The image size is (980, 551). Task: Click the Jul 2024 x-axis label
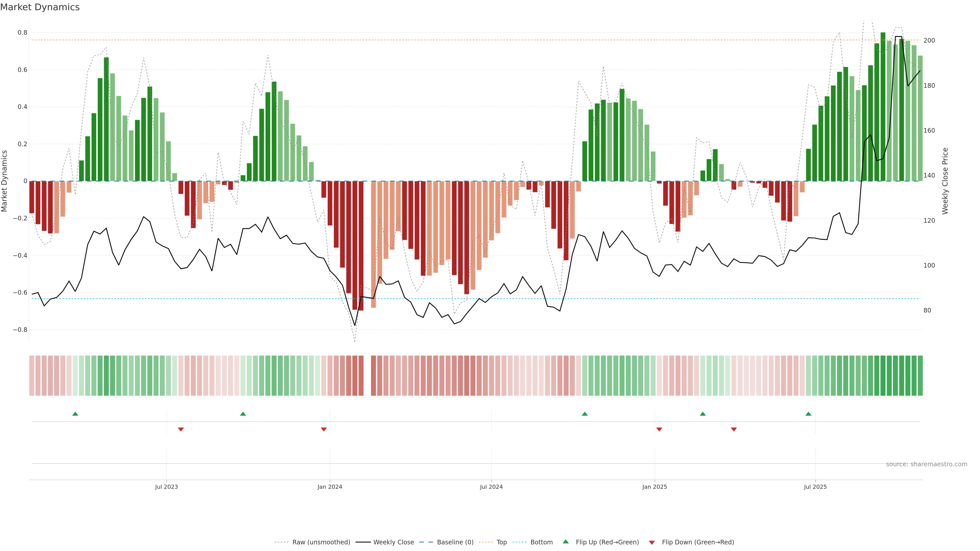pyautogui.click(x=491, y=487)
